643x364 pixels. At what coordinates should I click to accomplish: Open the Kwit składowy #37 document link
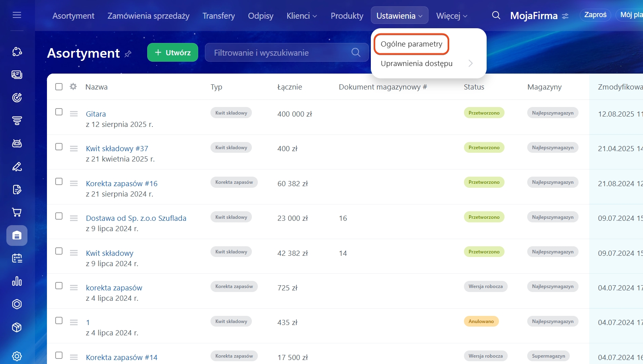point(117,148)
